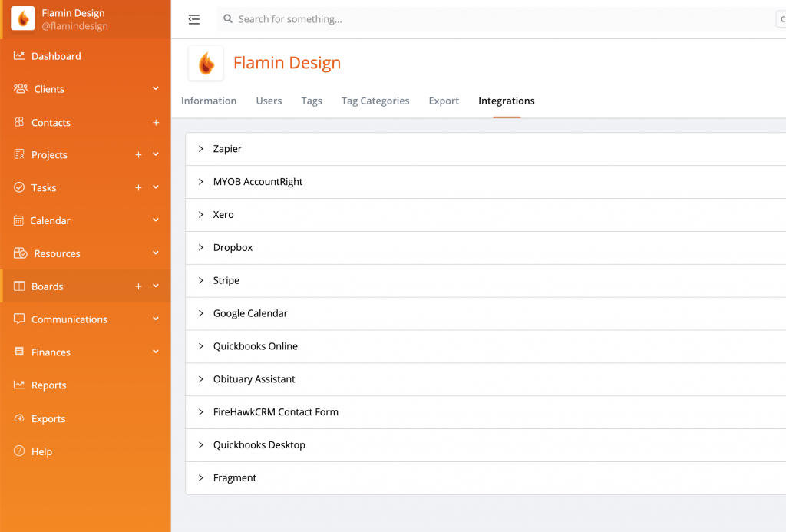
Task: Expand the Zapier integration row
Action: click(x=201, y=149)
